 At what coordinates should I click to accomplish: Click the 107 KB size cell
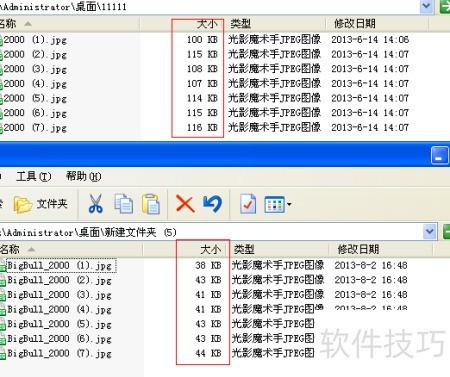coord(202,84)
